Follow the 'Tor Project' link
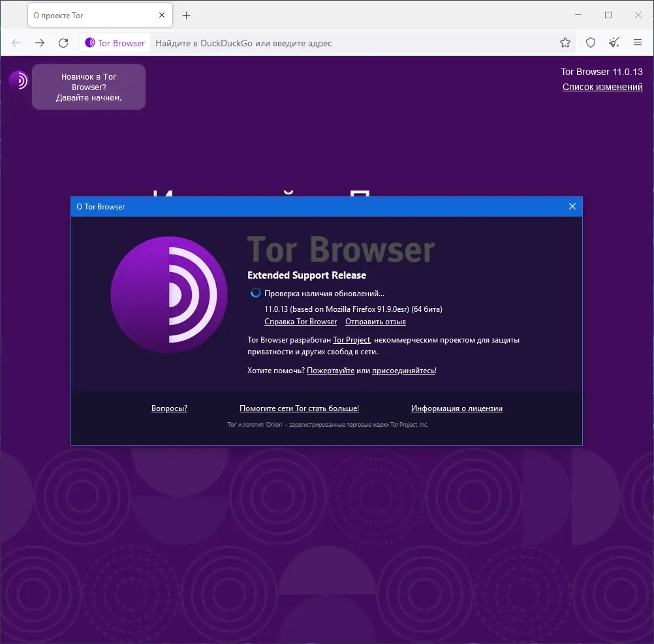Screen dimensions: 654x644 (x=351, y=340)
